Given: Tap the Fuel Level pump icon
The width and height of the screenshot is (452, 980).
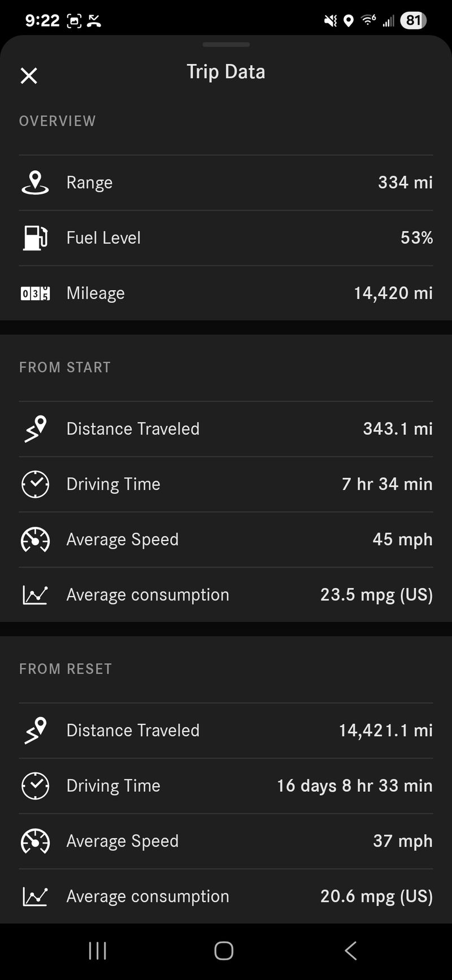Looking at the screenshot, I should pyautogui.click(x=35, y=238).
